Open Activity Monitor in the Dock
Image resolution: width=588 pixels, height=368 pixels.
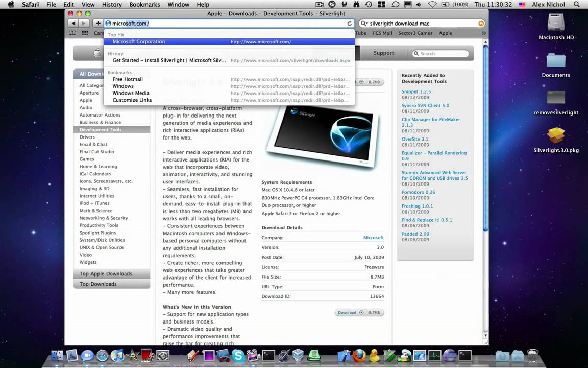pyautogui.click(x=435, y=356)
